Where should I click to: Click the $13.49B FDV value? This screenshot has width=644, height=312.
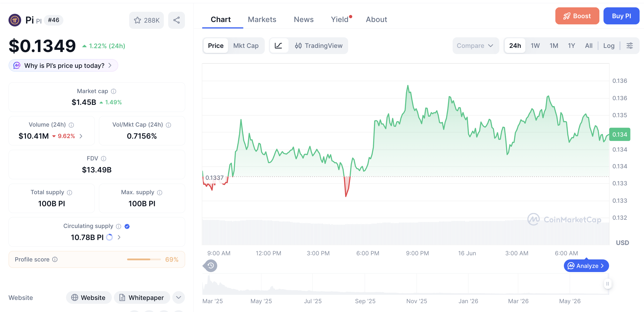pyautogui.click(x=97, y=170)
